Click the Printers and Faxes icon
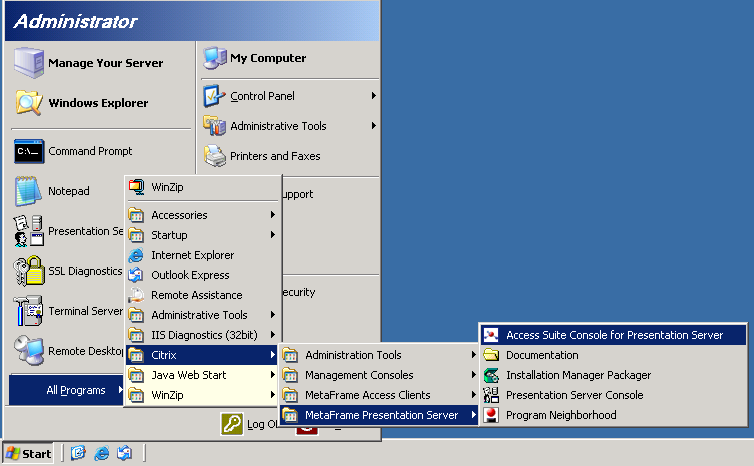This screenshot has height=466, width=754. 214,156
